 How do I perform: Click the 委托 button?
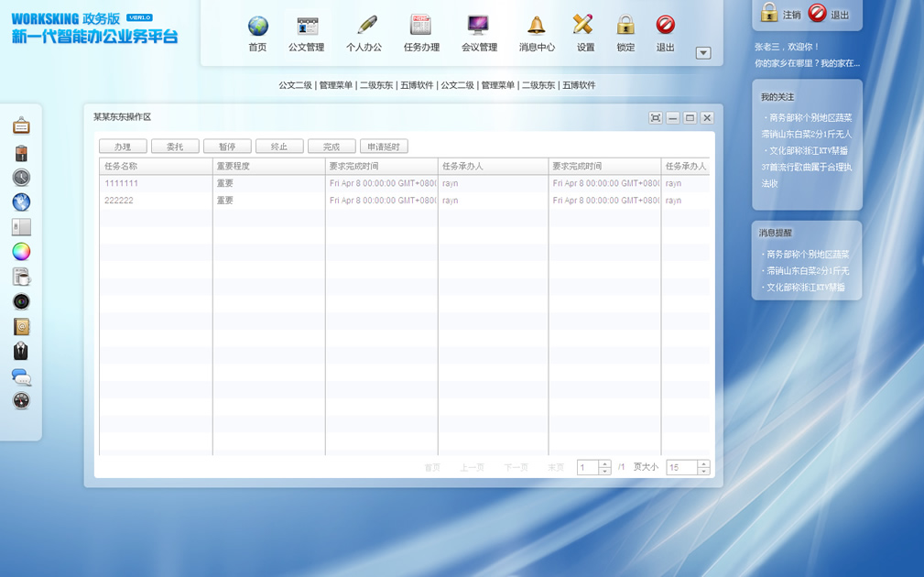tap(175, 147)
